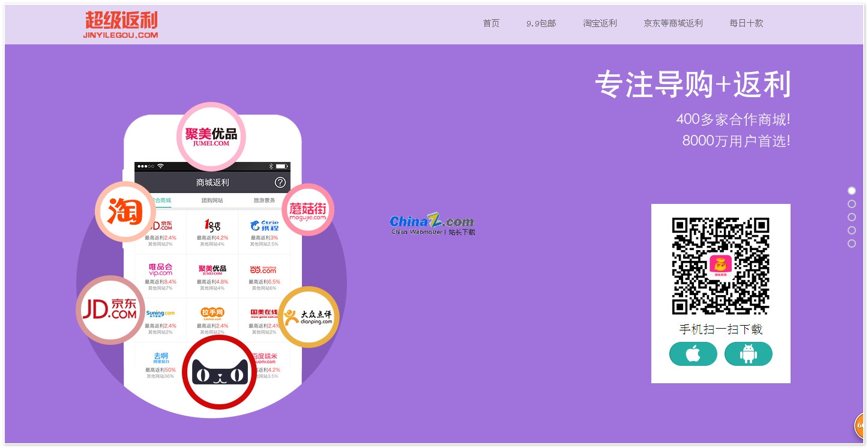Open the 首页 nav item
The image size is (868, 448).
[491, 23]
